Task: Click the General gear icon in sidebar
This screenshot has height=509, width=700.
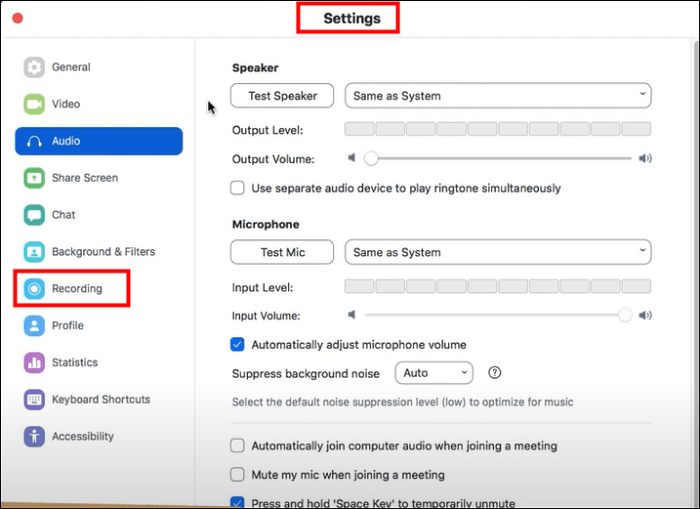Action: pyautogui.click(x=35, y=68)
